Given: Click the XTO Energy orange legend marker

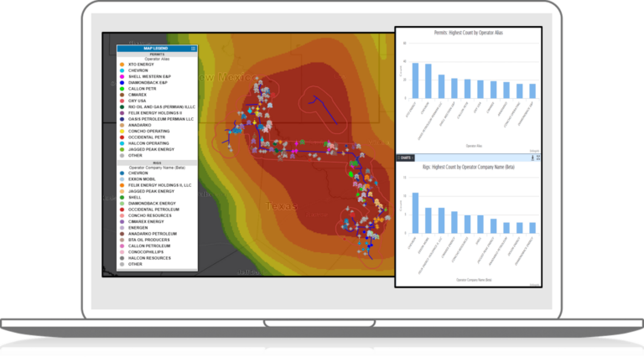Looking at the screenshot, I should [x=122, y=64].
